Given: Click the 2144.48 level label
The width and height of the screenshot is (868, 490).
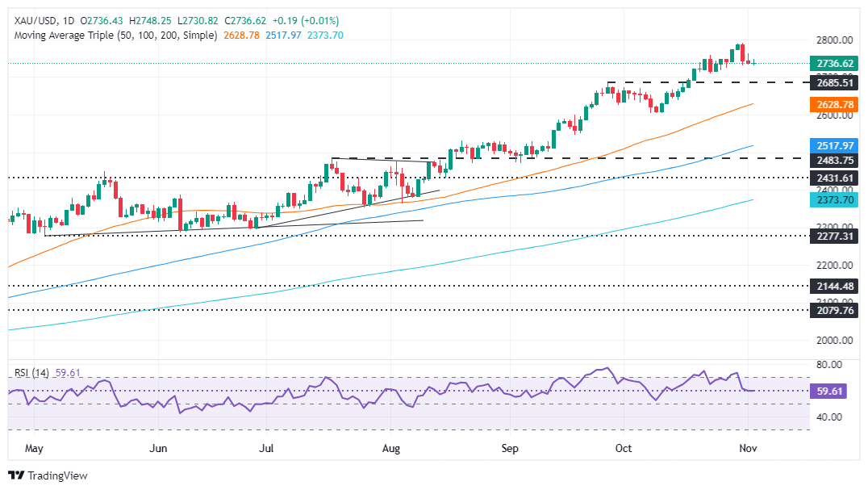Looking at the screenshot, I should 834,286.
